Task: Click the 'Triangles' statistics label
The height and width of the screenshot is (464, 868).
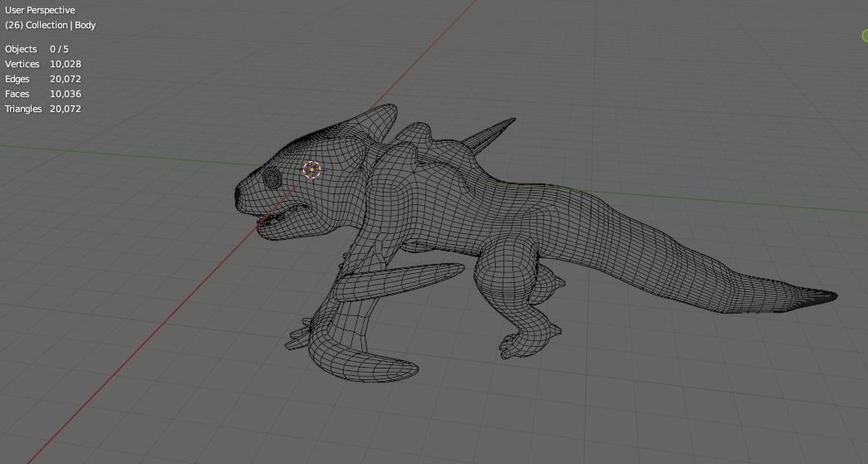Action: coord(23,109)
